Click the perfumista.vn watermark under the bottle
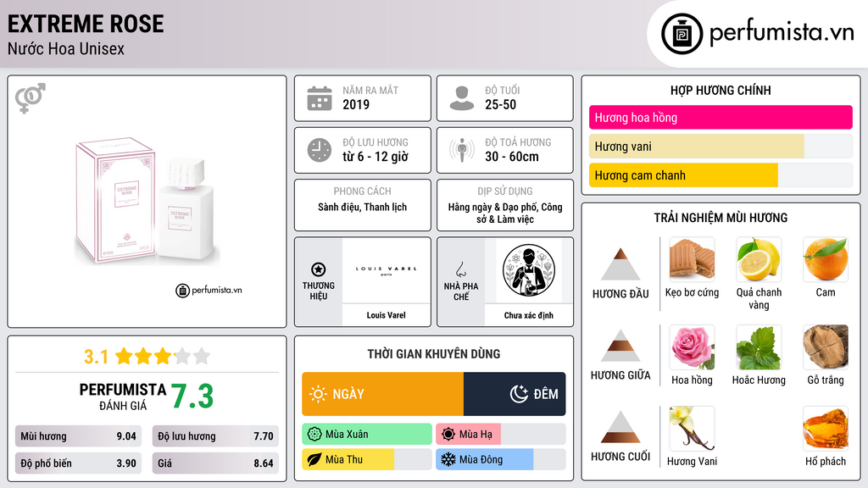 click(x=209, y=290)
